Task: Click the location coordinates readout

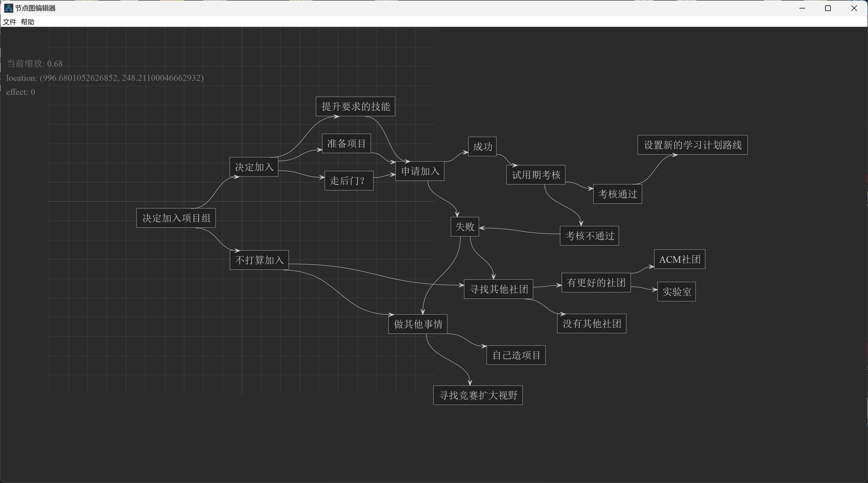Action: tap(105, 78)
